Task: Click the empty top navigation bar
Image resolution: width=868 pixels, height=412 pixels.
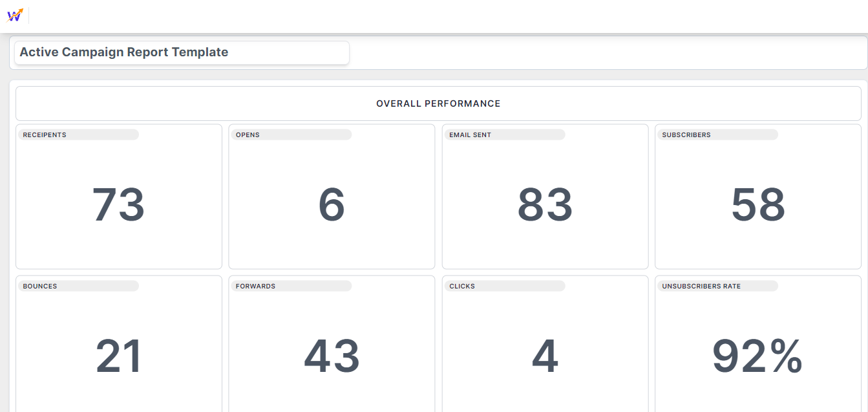Action: point(452,16)
